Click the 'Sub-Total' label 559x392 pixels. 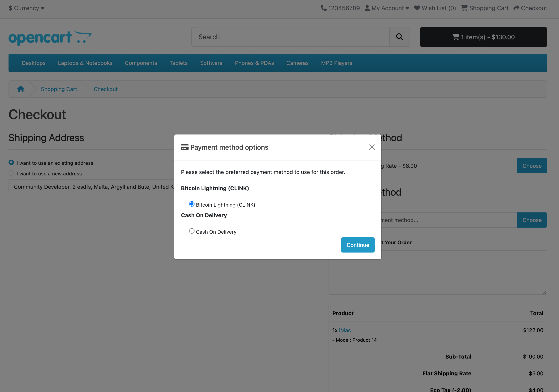(458, 357)
